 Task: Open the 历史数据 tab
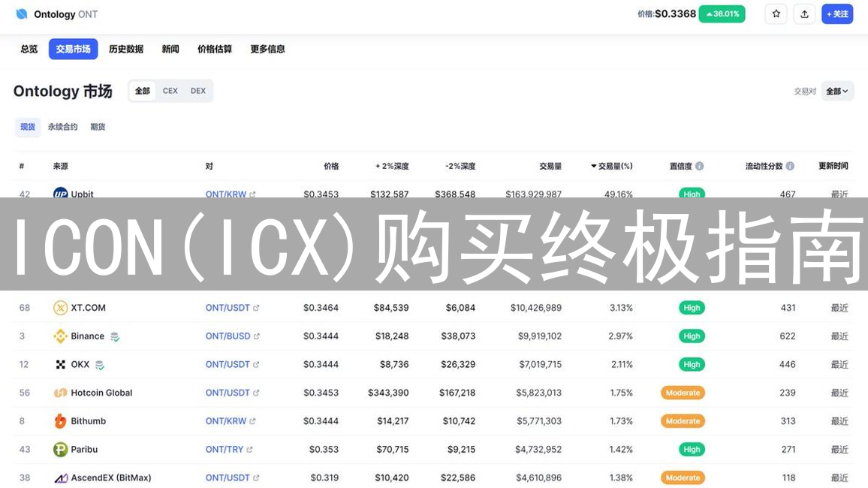(x=126, y=49)
